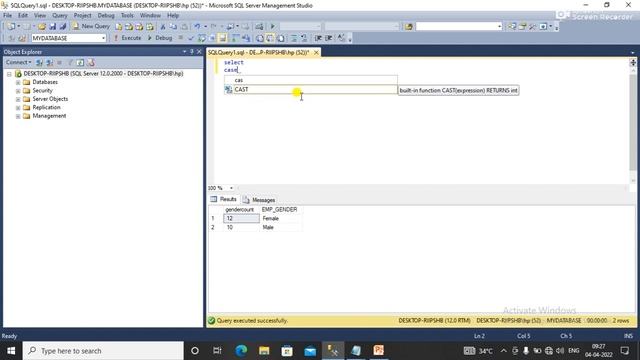Click the gendercount column header

coord(240,209)
